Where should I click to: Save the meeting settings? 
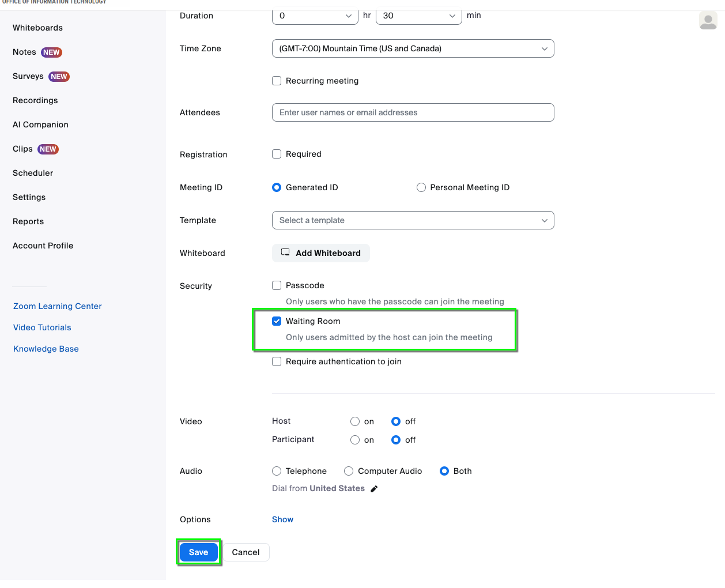[198, 552]
